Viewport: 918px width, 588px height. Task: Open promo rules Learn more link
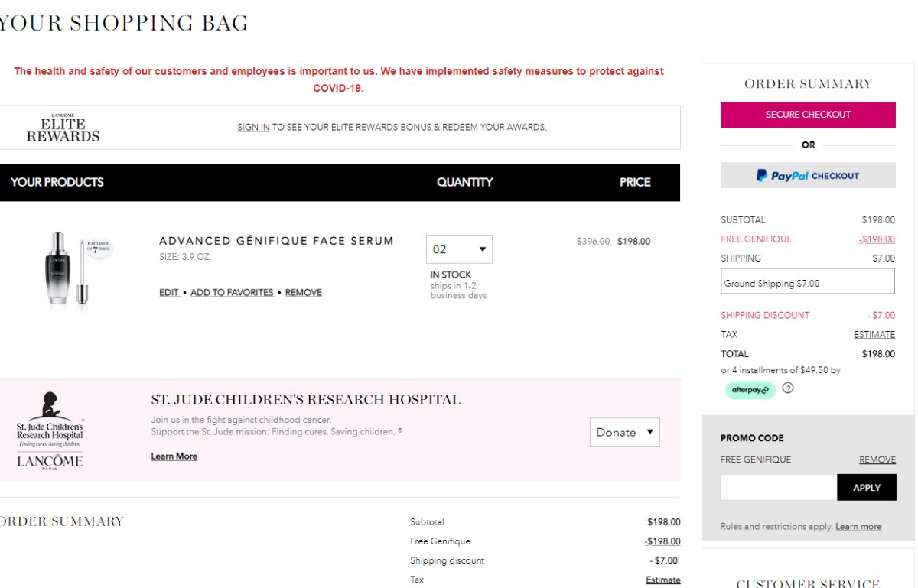tap(858, 527)
